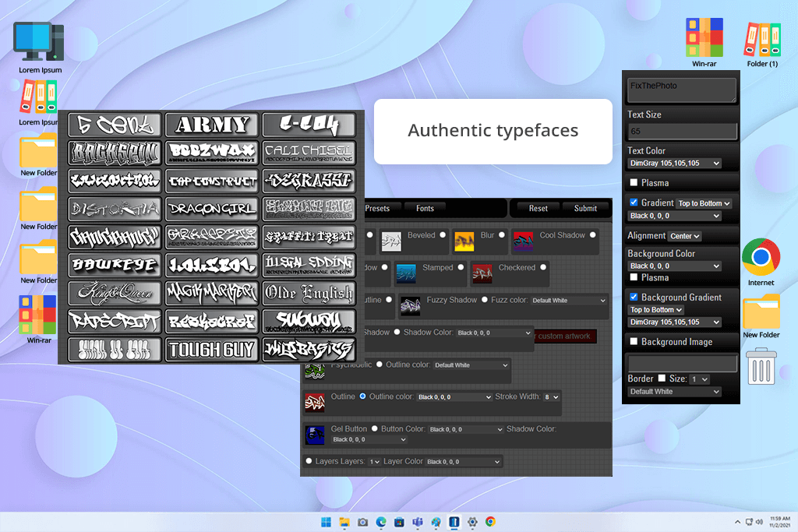This screenshot has width=798, height=532.
Task: Select the Blur effect preview icon
Action: point(464,241)
